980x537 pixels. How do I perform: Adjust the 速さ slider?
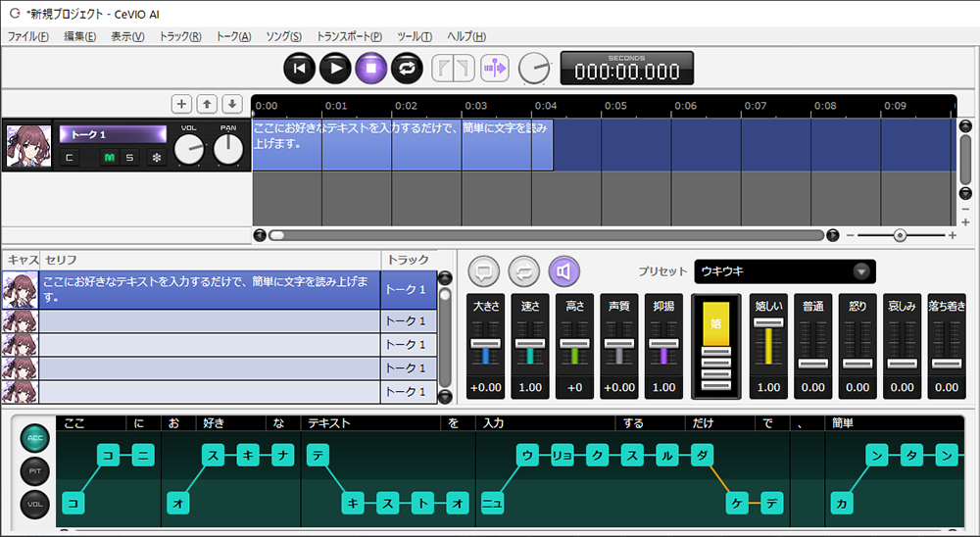pos(530,344)
